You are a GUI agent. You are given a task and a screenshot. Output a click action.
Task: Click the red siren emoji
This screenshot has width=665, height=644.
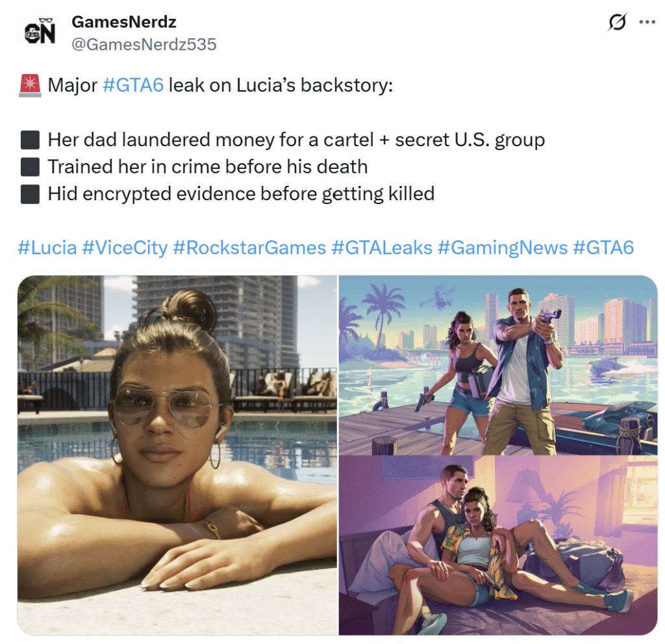30,85
